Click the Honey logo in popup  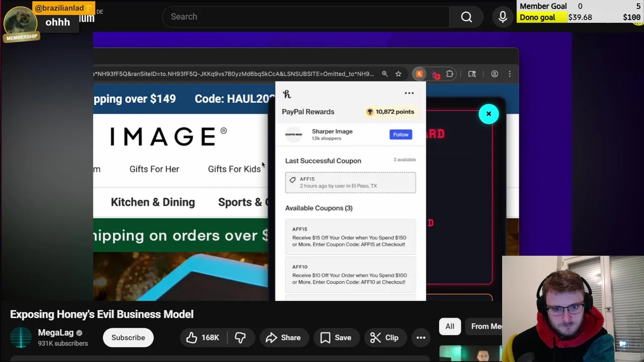pyautogui.click(x=287, y=94)
